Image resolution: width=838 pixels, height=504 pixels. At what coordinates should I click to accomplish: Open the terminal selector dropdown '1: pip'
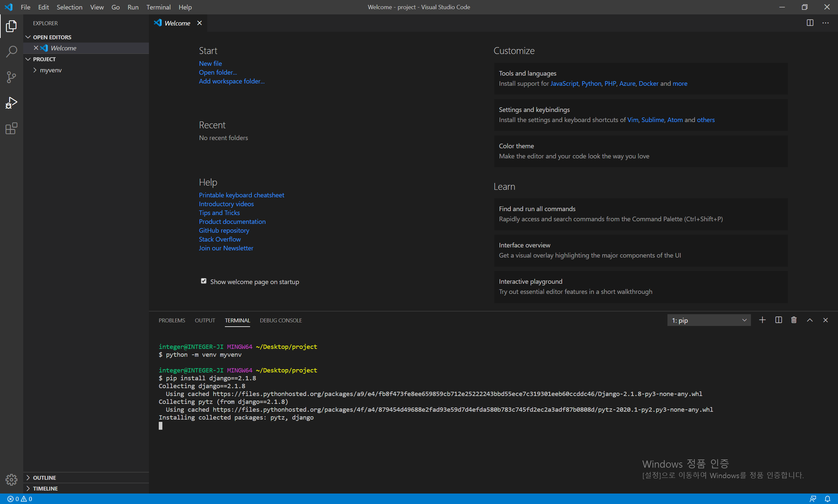click(709, 320)
